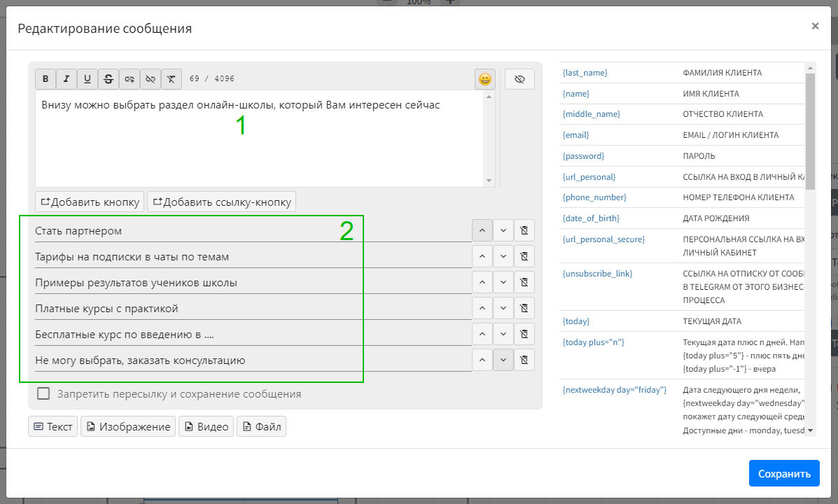Screen dimensions: 838x504
Task: Move 'Примеры результатов учеников школы' up
Action: pyautogui.click(x=482, y=282)
